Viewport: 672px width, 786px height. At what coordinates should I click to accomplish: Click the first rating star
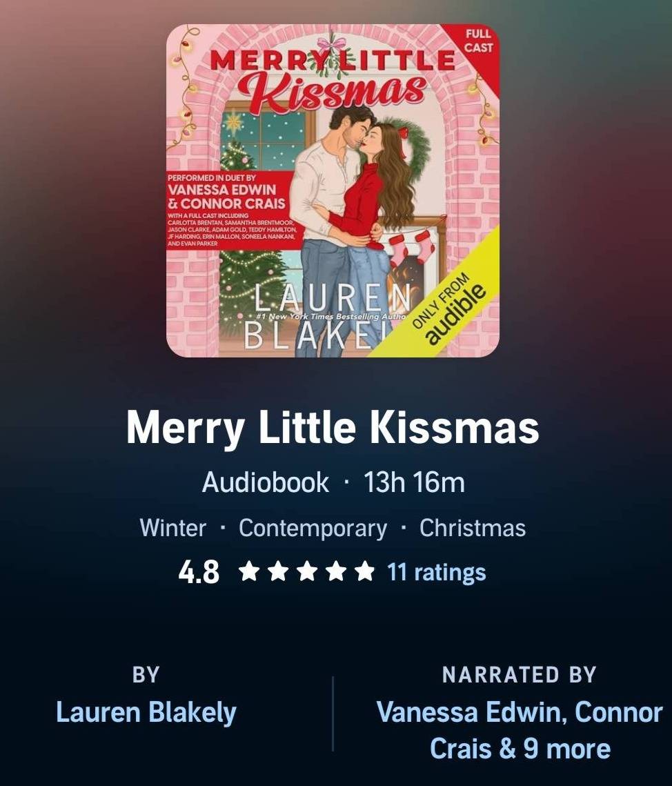[248, 571]
